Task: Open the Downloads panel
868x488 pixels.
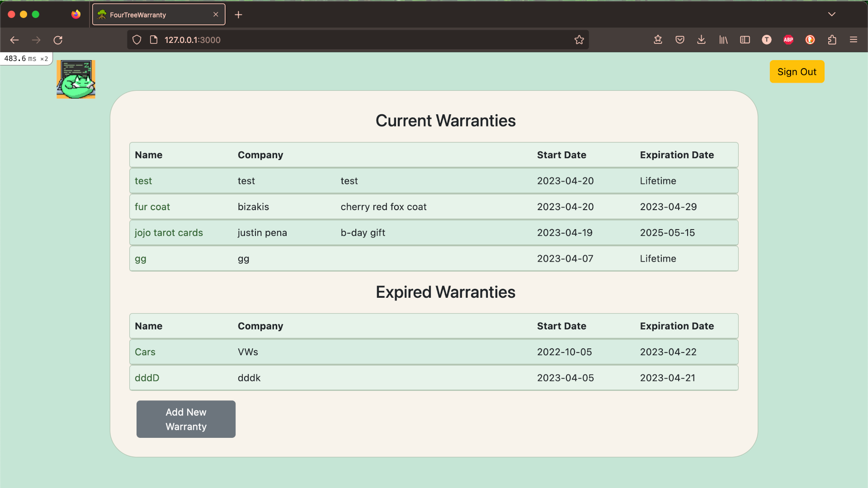Action: coord(701,40)
